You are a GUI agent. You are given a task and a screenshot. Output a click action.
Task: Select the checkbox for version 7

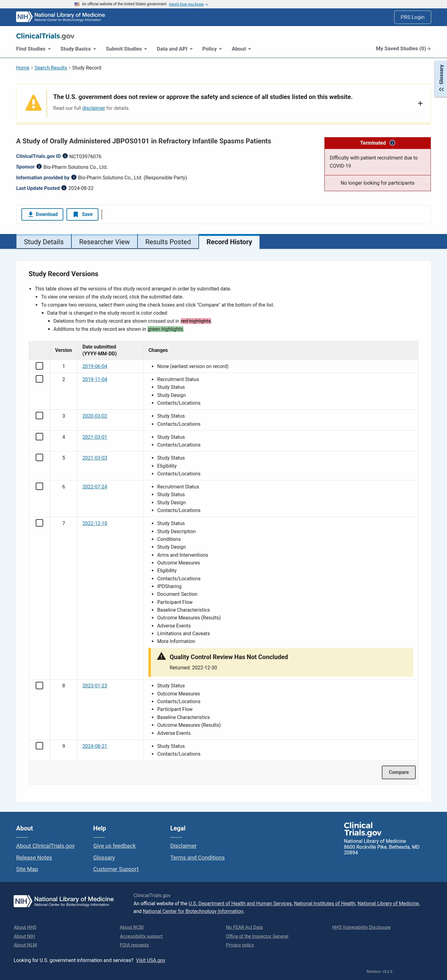[39, 523]
